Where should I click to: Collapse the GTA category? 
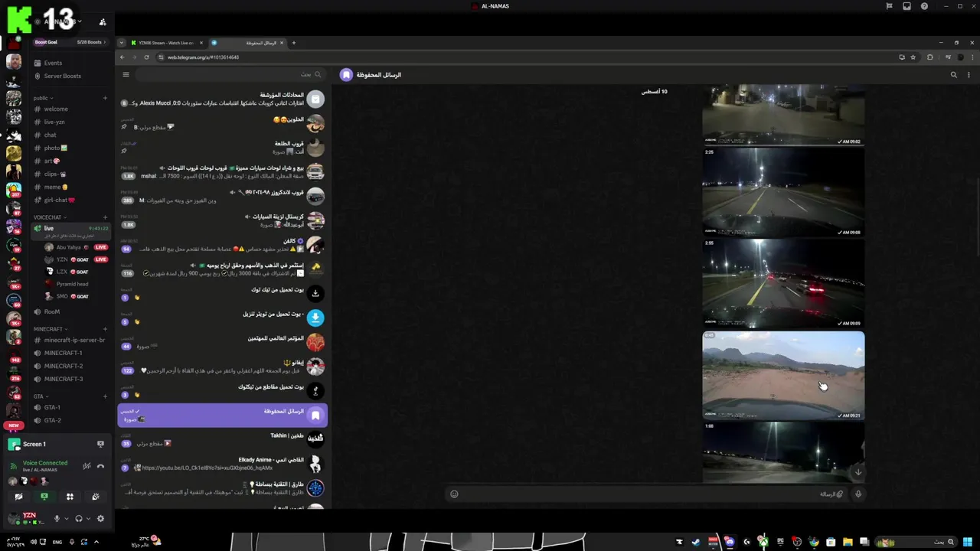click(x=40, y=396)
